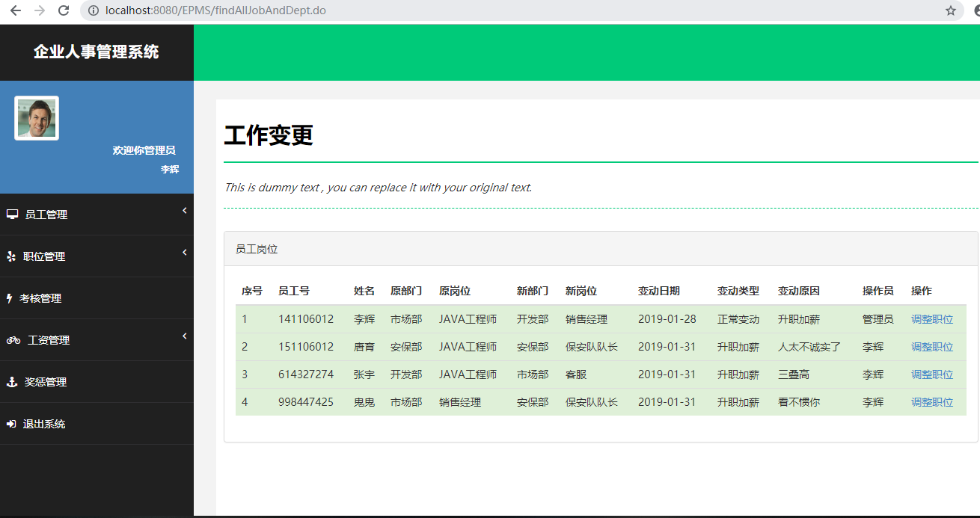The width and height of the screenshot is (980, 518).
Task: Click the 管理员 operator cell
Action: [x=878, y=319]
